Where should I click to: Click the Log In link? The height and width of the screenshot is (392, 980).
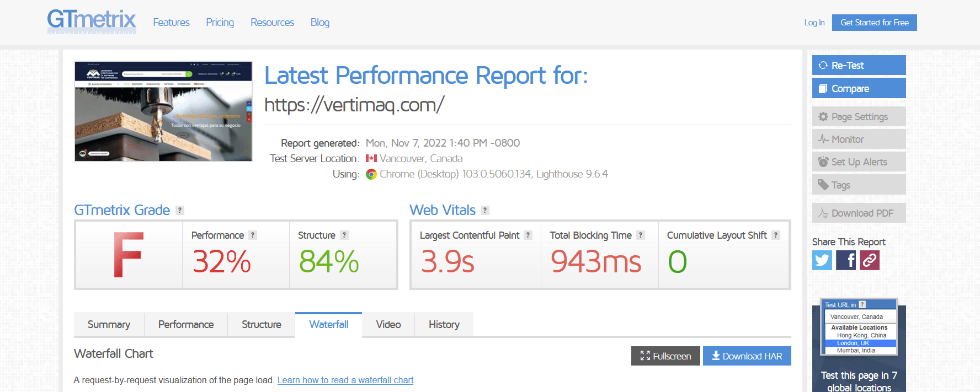coord(814,23)
